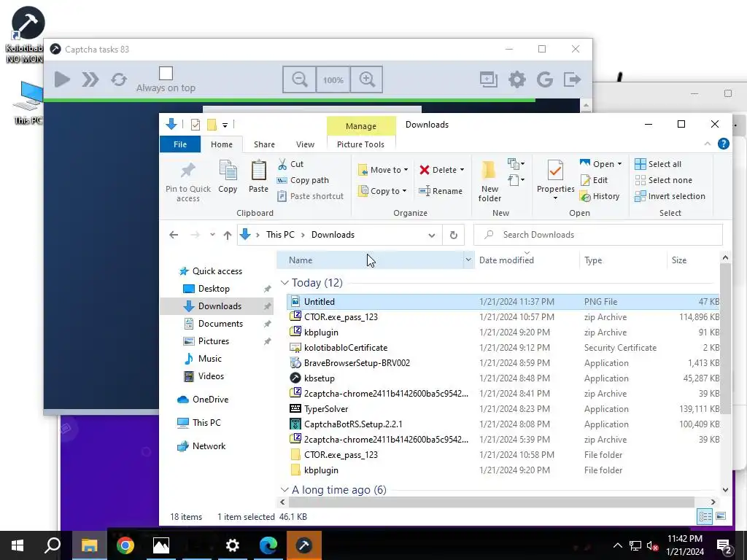Open recent locations dropdown arrow
The image size is (747, 560).
point(212,235)
